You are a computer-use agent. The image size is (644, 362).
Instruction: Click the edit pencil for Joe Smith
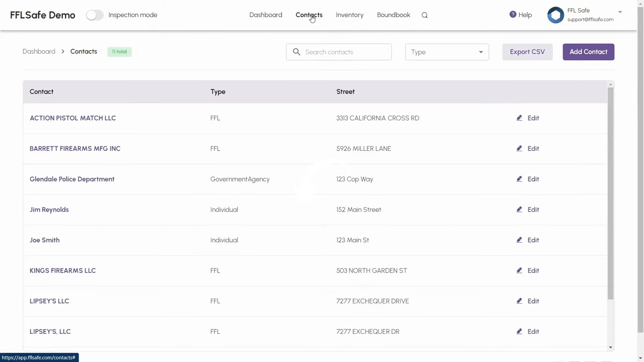[519, 240]
